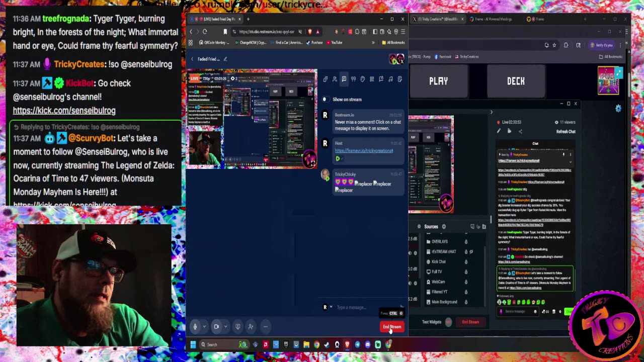The height and width of the screenshot is (362, 644).
Task: Open the more options ellipsis menu
Action: click(x=265, y=327)
